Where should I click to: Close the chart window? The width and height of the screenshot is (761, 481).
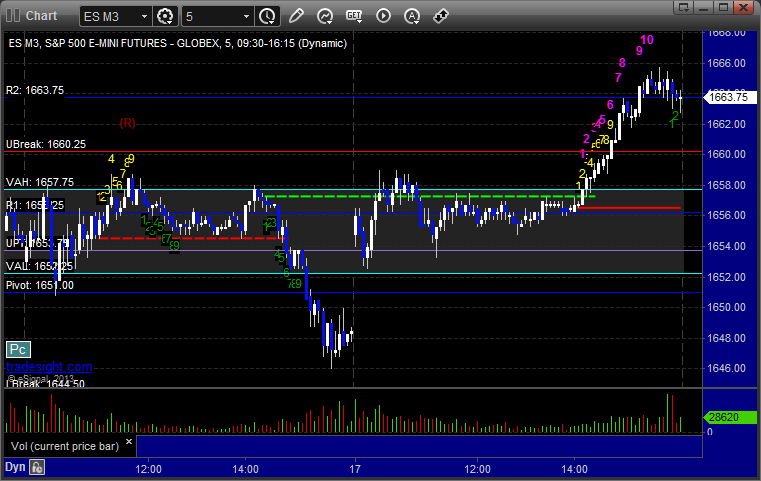743,7
